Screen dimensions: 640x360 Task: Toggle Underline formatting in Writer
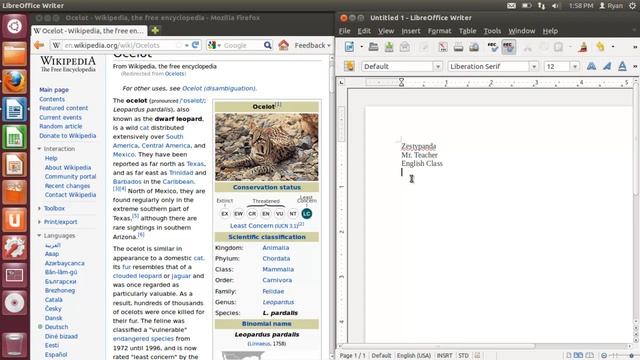pos(622,66)
